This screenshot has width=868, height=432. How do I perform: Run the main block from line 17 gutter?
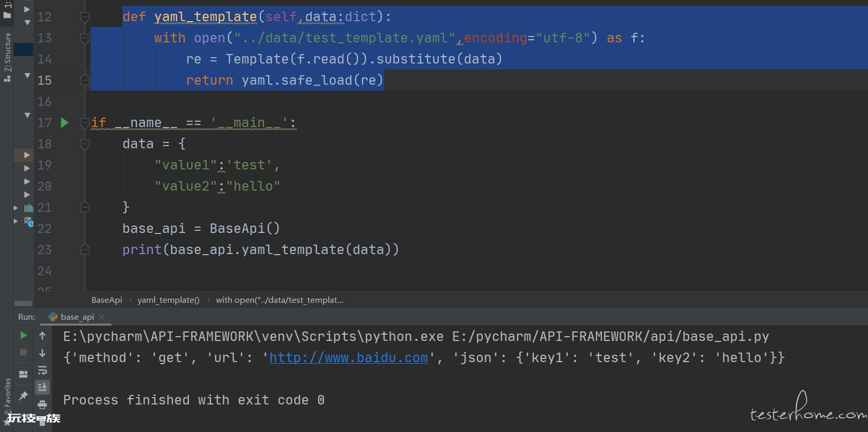[65, 123]
